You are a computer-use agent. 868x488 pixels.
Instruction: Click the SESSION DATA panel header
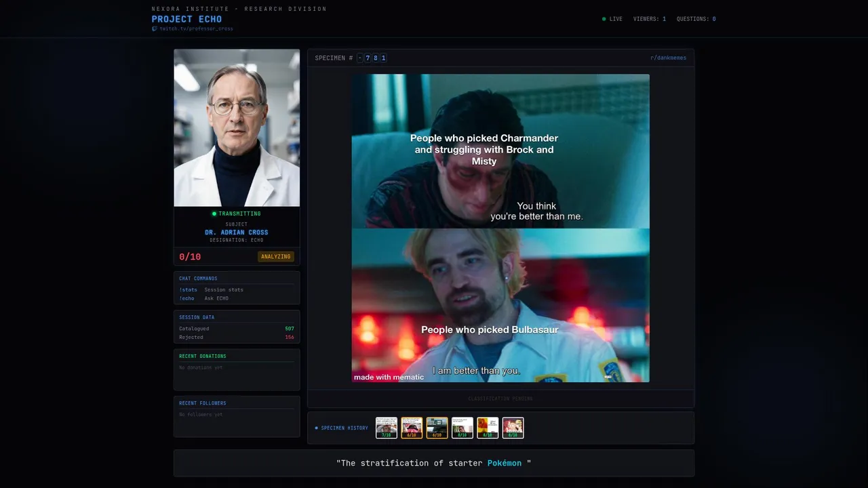197,317
